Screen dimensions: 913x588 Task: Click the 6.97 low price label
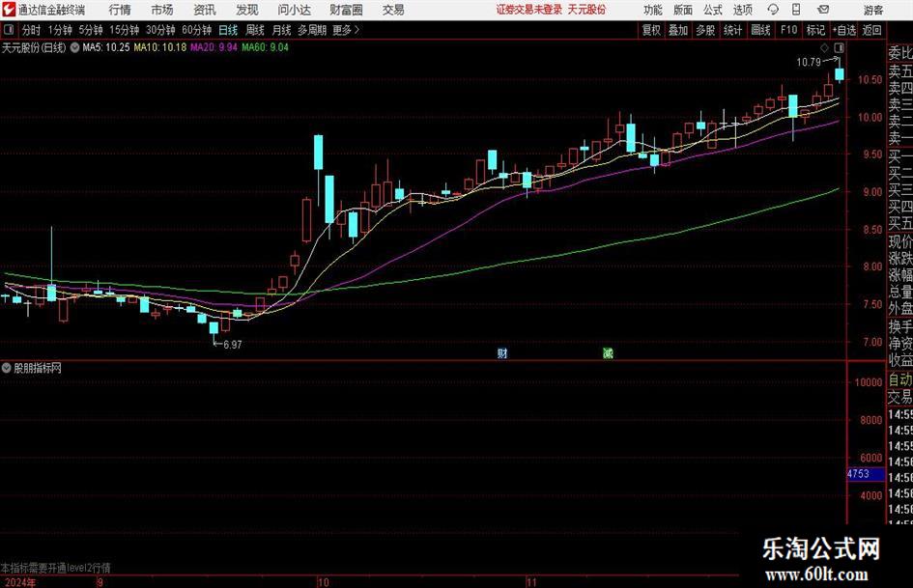click(x=232, y=345)
